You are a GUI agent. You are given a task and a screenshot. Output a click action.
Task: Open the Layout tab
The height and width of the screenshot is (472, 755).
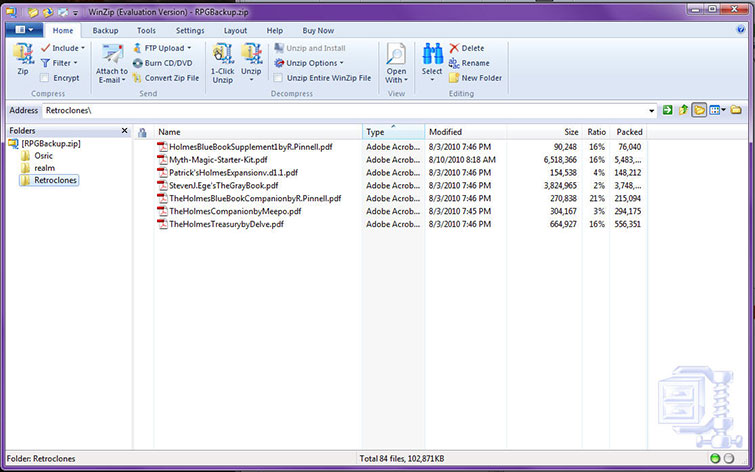coord(235,30)
